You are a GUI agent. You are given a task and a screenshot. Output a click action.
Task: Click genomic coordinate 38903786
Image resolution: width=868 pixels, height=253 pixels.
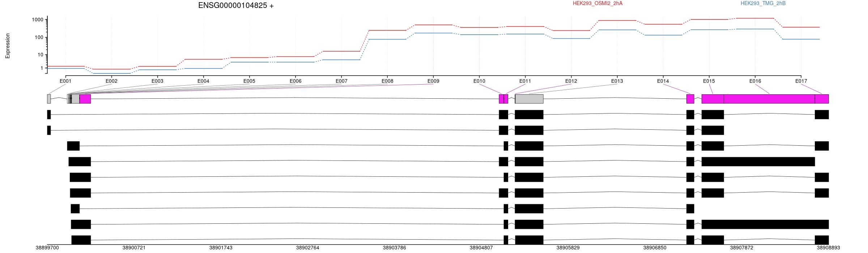(395, 248)
